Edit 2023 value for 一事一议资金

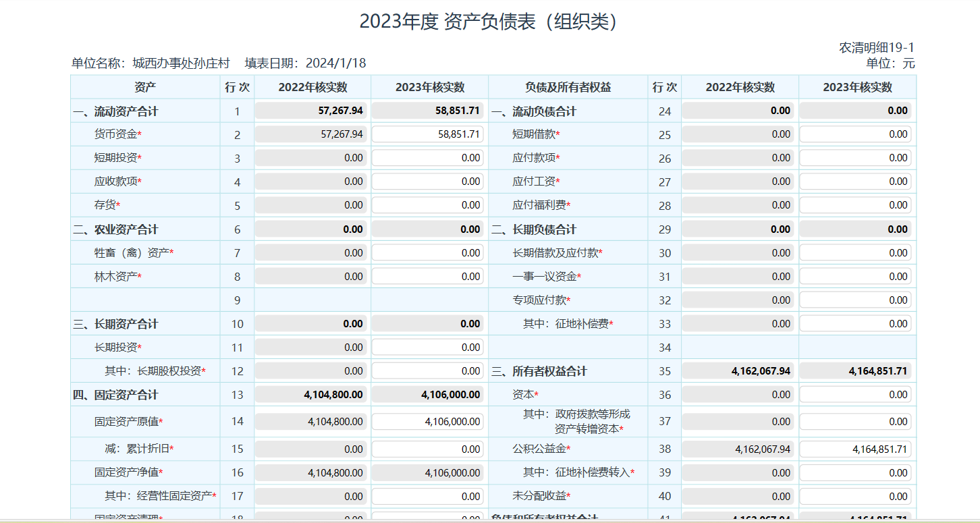pos(855,276)
